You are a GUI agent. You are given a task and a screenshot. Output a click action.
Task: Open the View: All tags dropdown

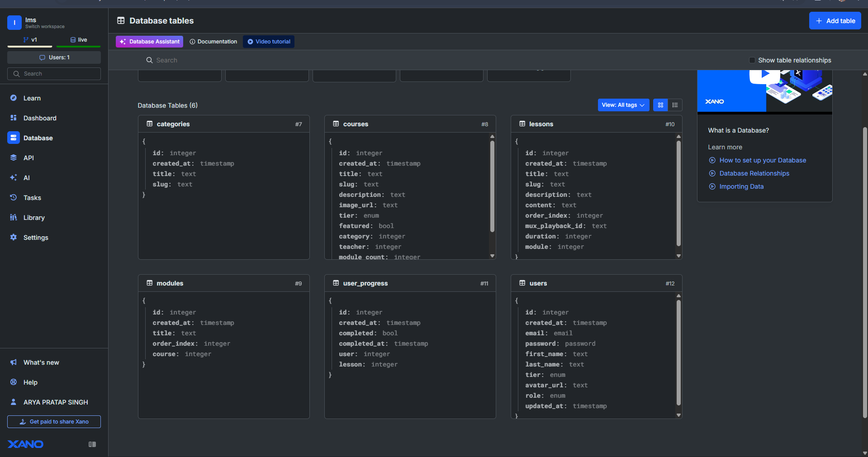click(x=623, y=105)
